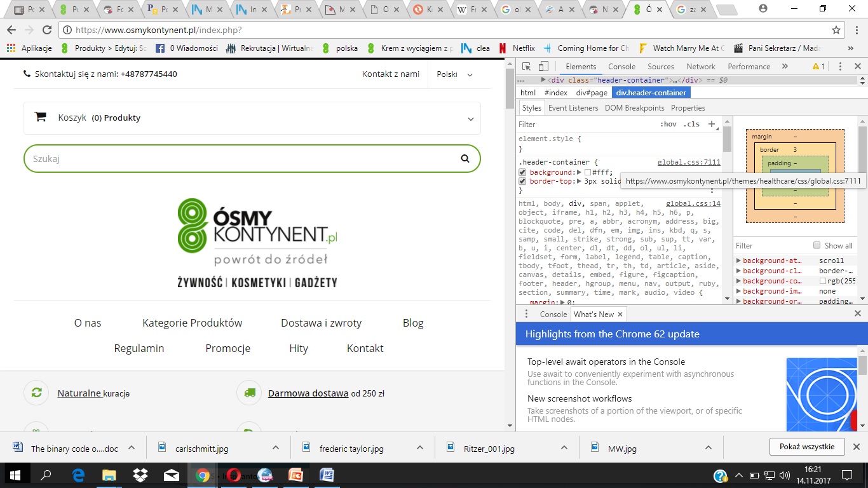Expand the background shorthand property triangle
The image size is (868, 488).
click(579, 172)
